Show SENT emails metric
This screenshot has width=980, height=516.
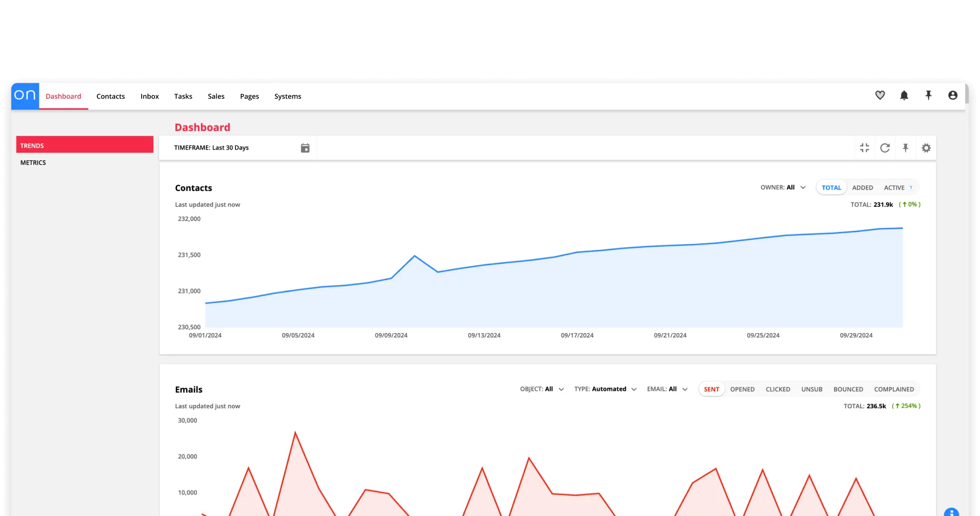712,389
